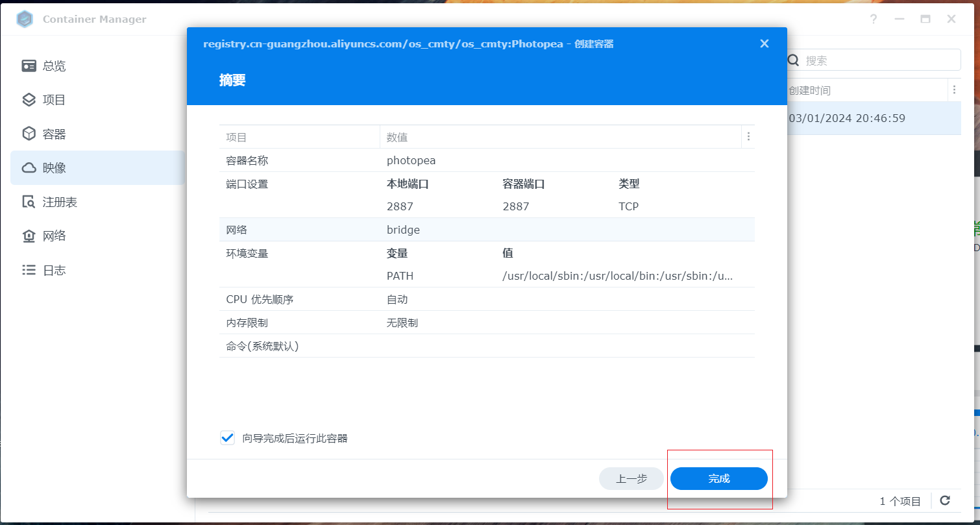Open the image list column options menu
The width and height of the screenshot is (980, 525).
(954, 90)
